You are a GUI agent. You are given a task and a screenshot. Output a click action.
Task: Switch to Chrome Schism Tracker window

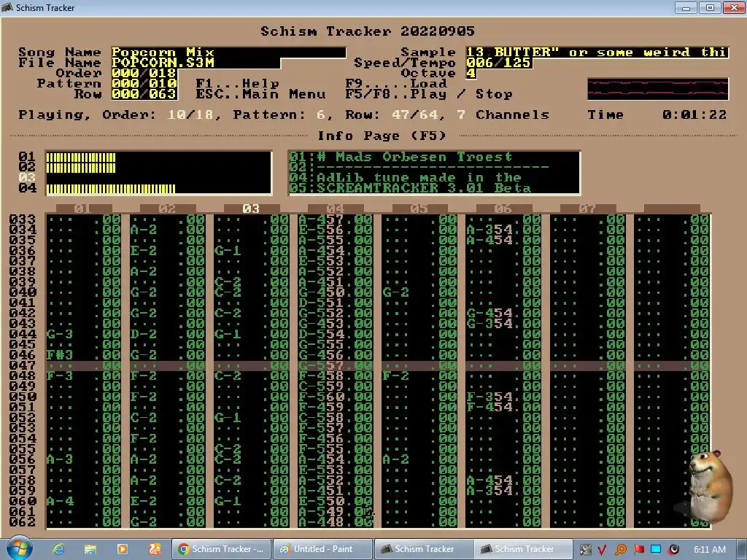[x=221, y=549]
